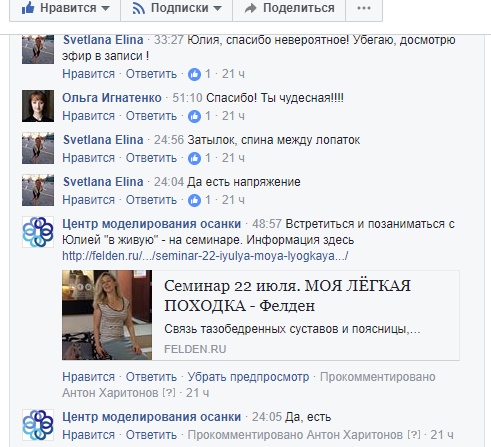Expand the Нравится button dropdown arrow
The height and width of the screenshot is (447, 491).
click(105, 8)
